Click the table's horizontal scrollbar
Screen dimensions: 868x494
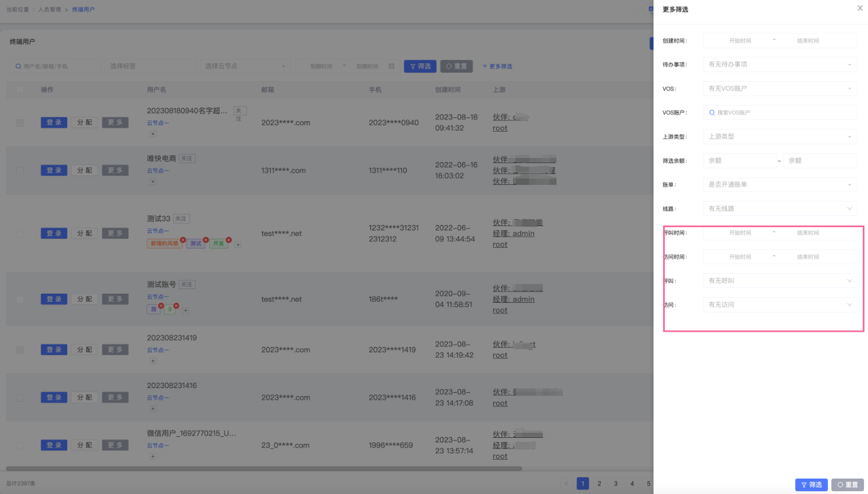(x=263, y=469)
